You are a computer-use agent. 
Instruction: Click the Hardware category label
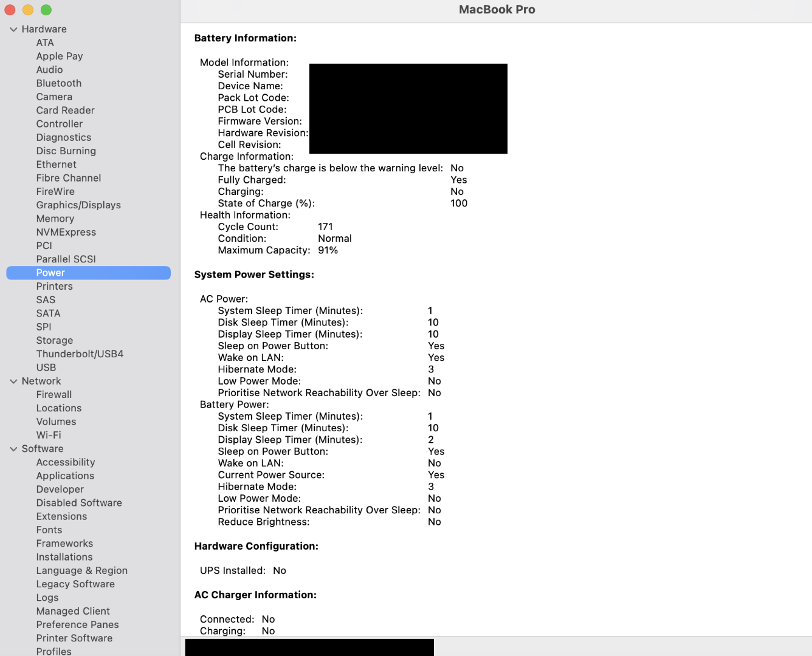(x=44, y=29)
